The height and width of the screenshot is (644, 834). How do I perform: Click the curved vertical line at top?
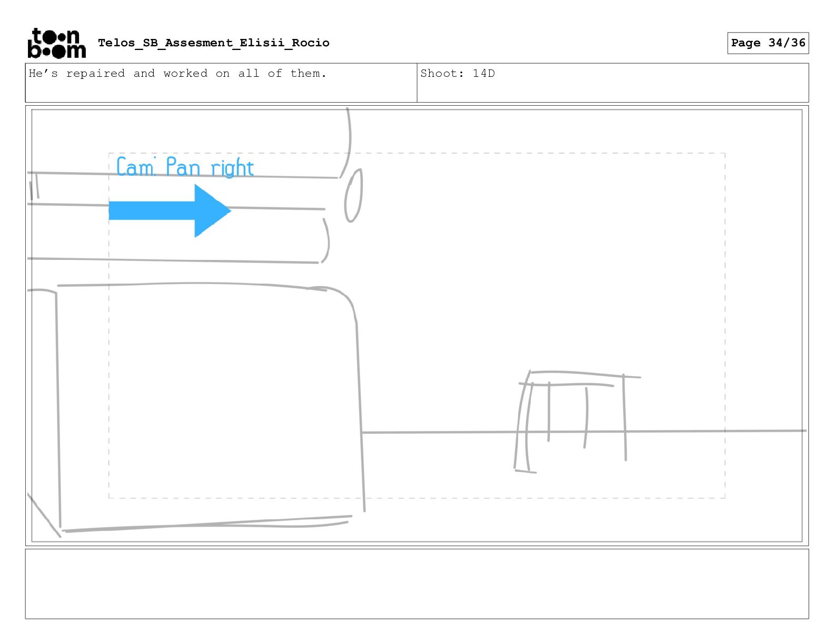tap(345, 143)
